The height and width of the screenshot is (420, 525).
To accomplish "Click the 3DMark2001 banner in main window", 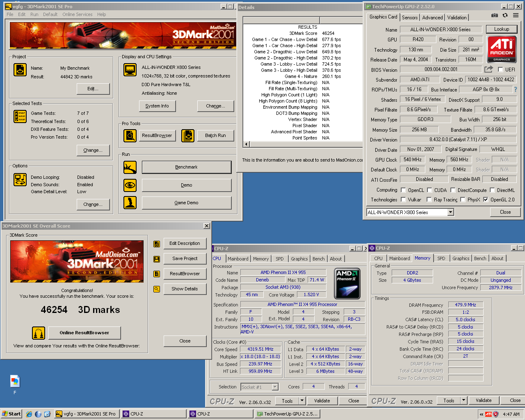I will 123,36.
